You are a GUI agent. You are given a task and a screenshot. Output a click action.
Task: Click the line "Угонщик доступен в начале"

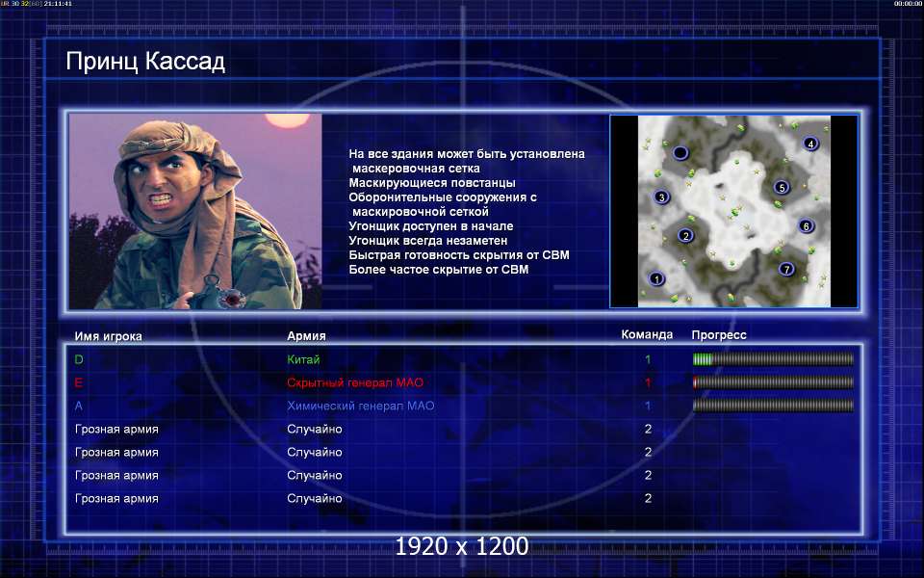coord(431,225)
